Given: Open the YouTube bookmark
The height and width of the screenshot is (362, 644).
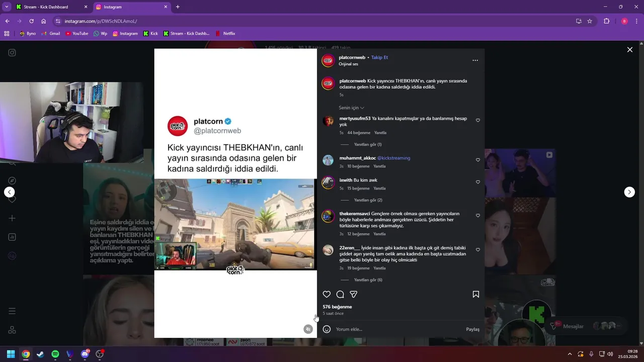Looking at the screenshot, I should 77,34.
